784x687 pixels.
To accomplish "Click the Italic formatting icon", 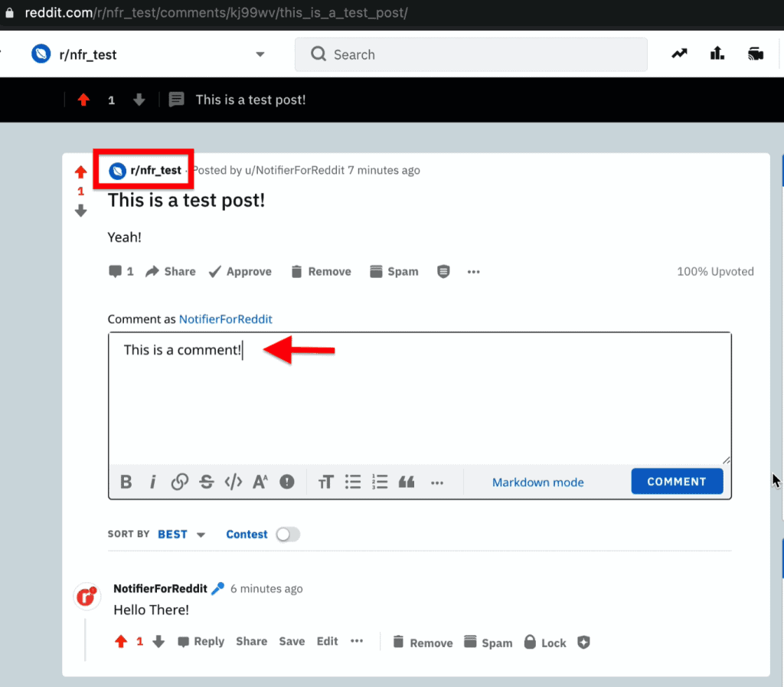I will pos(153,482).
